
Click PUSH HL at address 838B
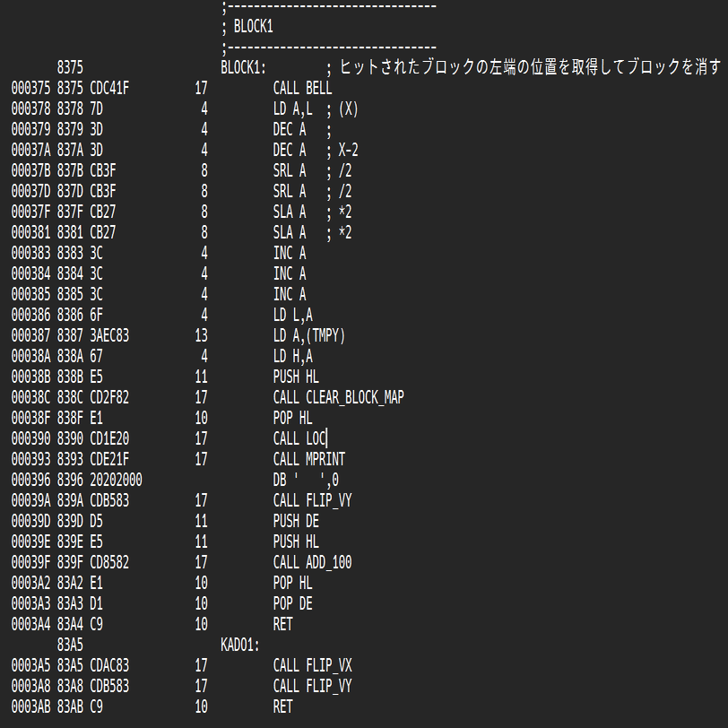point(296,377)
